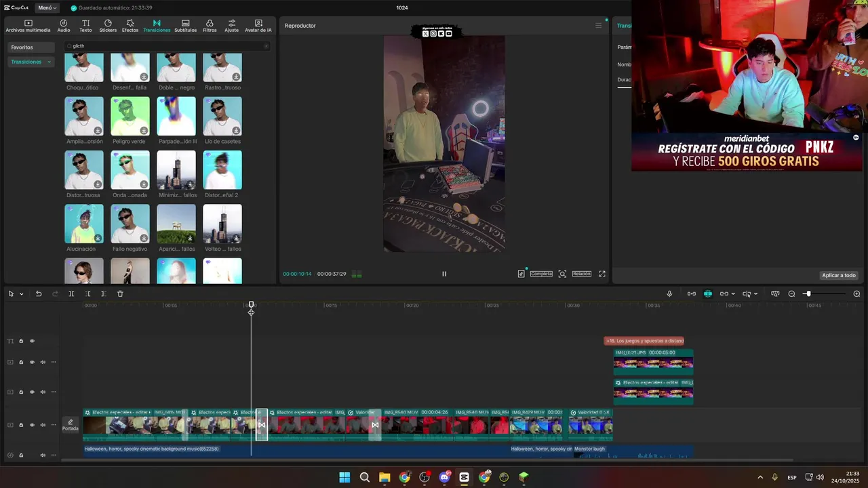Select the Peligro verde transition thumbnail

(x=130, y=116)
